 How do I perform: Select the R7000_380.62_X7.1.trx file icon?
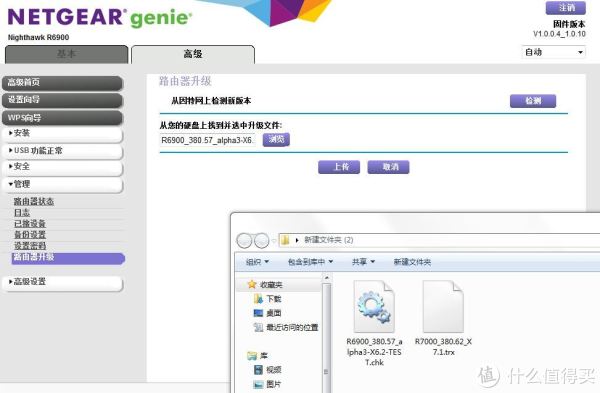(443, 306)
